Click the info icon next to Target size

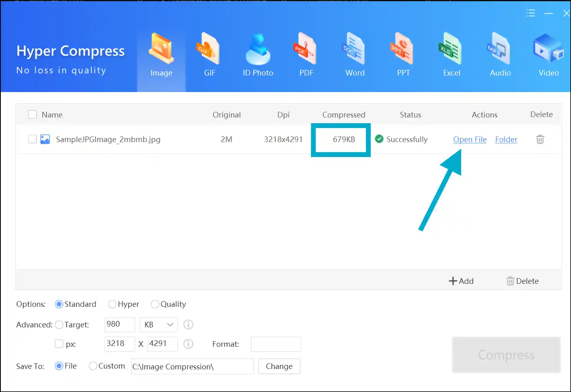coord(188,324)
